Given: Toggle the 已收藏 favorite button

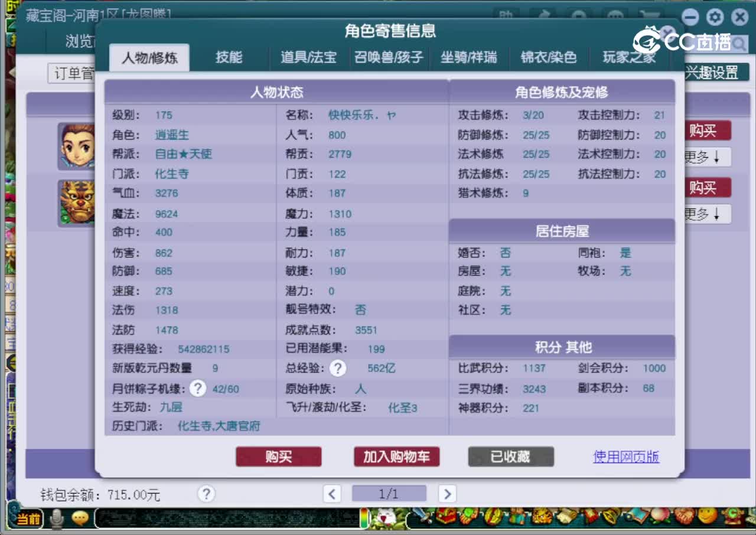Looking at the screenshot, I should coord(510,456).
